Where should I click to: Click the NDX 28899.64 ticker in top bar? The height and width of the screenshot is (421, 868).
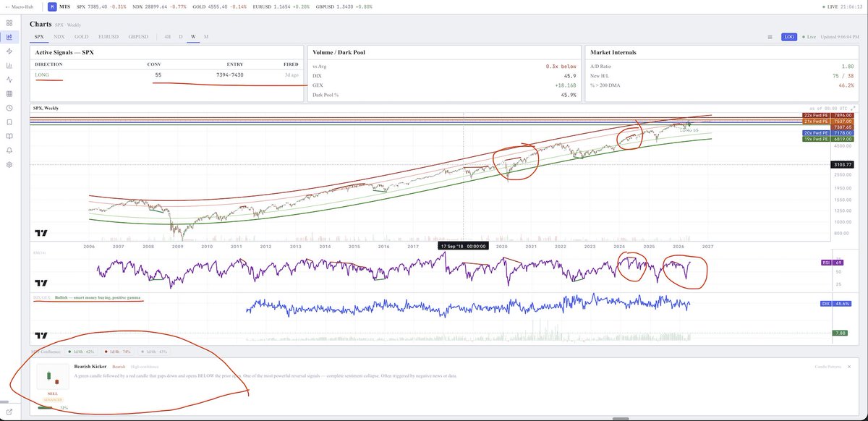(158, 7)
